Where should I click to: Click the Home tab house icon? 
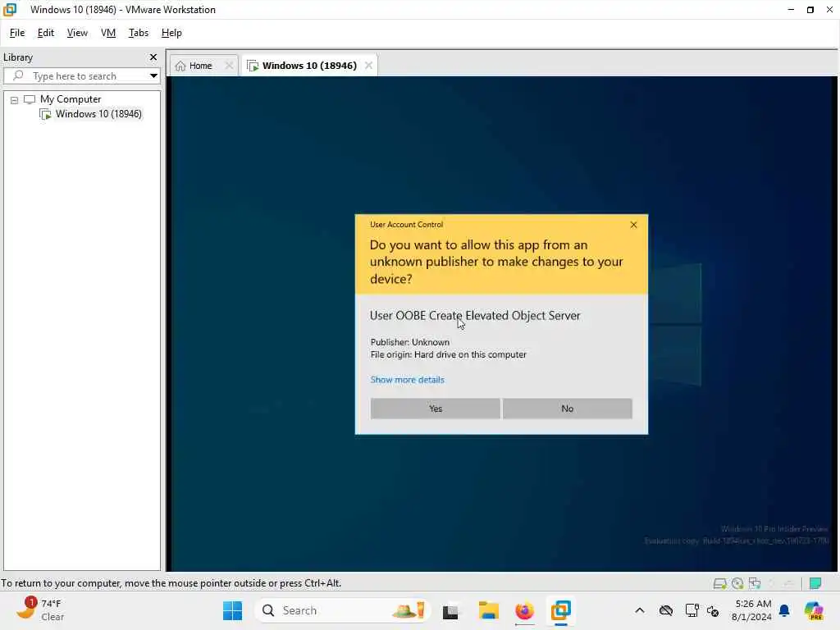click(x=180, y=66)
